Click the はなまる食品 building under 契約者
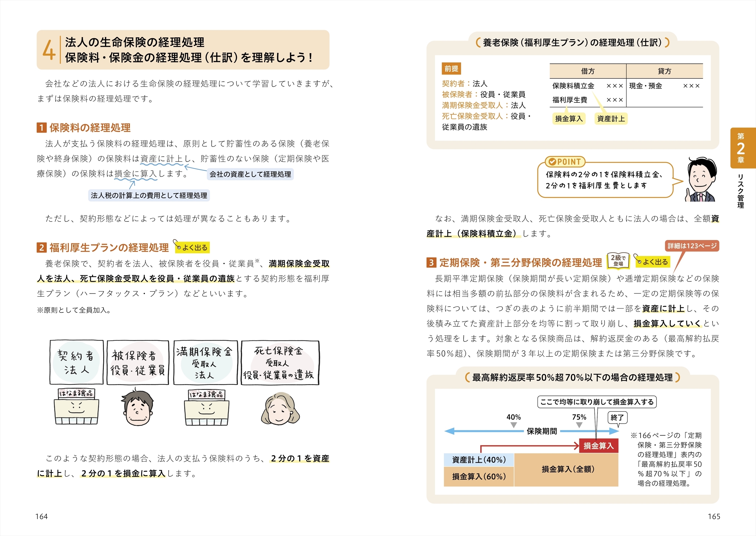Image resolution: width=756 pixels, height=536 pixels. coord(76,407)
